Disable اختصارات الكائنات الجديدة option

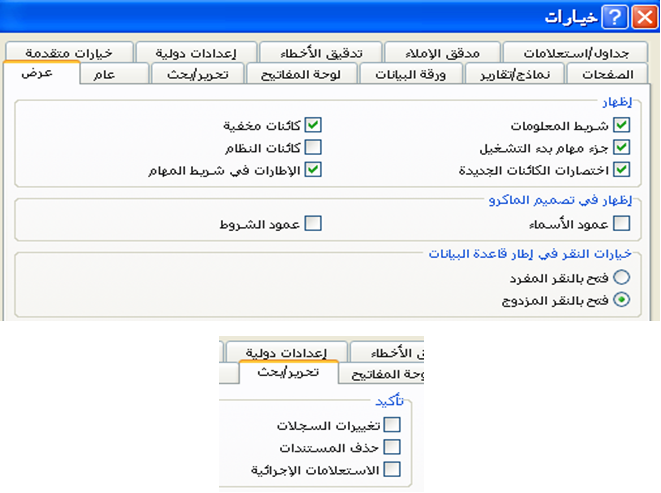click(622, 169)
